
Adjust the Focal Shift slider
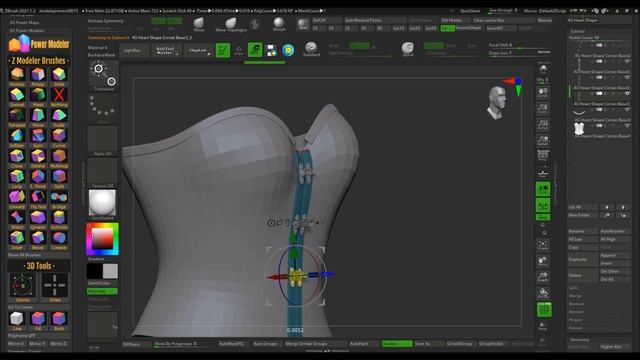pos(519,45)
